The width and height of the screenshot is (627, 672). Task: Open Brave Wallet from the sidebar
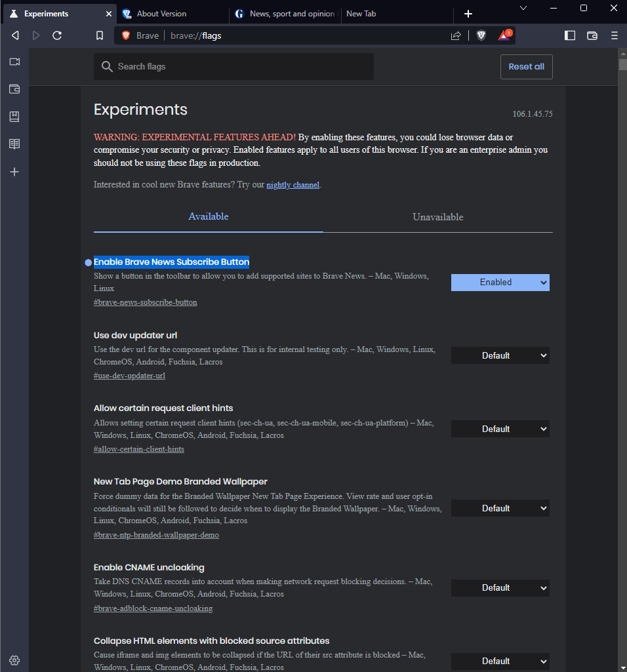pos(14,89)
